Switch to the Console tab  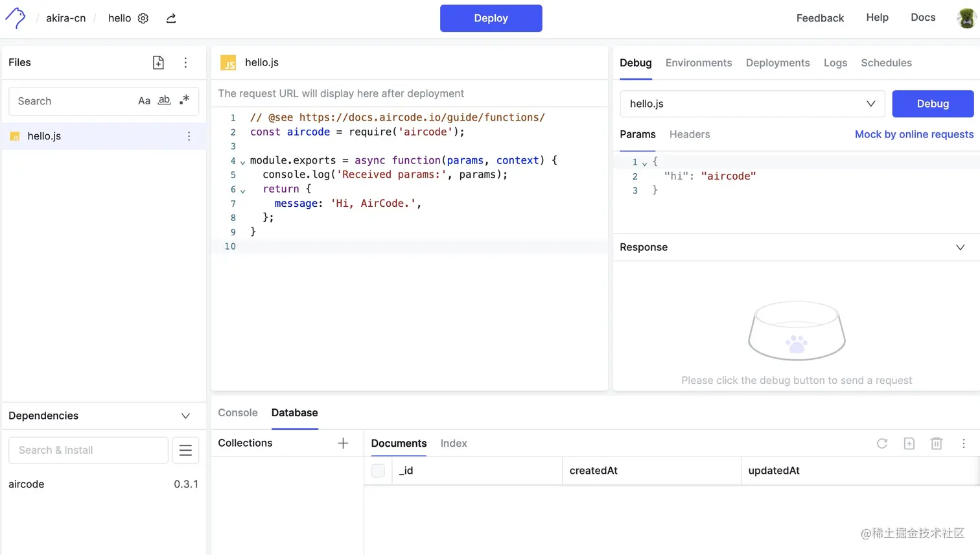click(238, 412)
